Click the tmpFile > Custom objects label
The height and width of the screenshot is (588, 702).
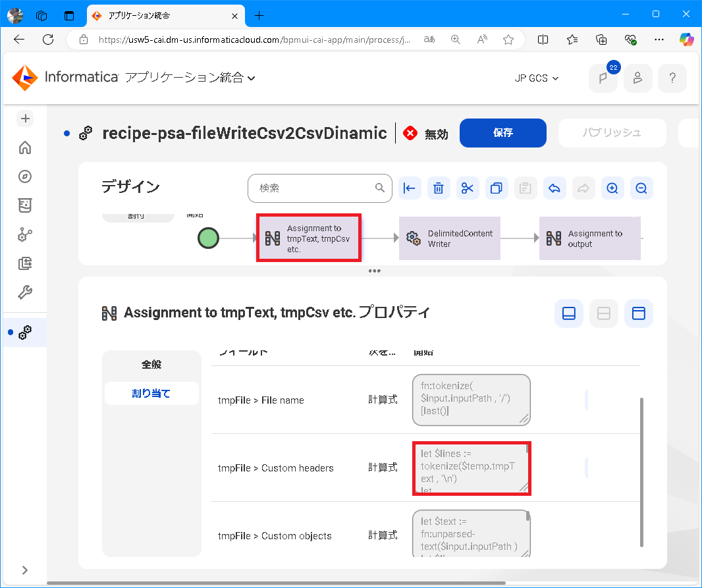(x=275, y=535)
